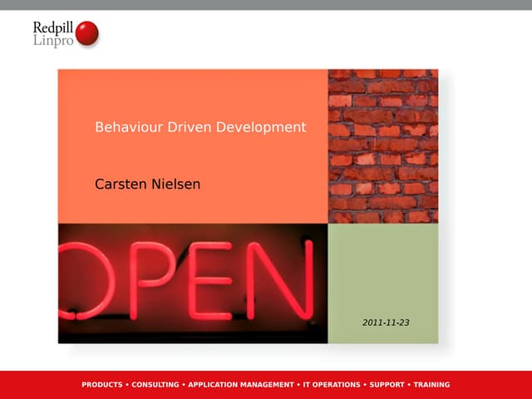532x399 pixels.
Task: Click APPLICATION MANAGEMENT in the footer
Action: coord(240,385)
